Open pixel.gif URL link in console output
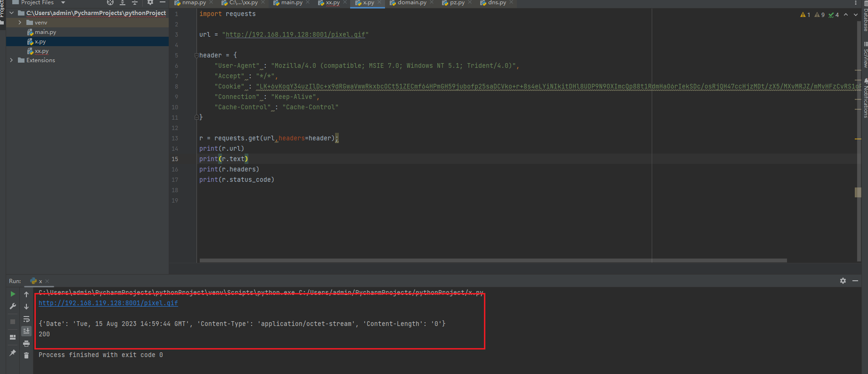This screenshot has width=868, height=374. [108, 303]
